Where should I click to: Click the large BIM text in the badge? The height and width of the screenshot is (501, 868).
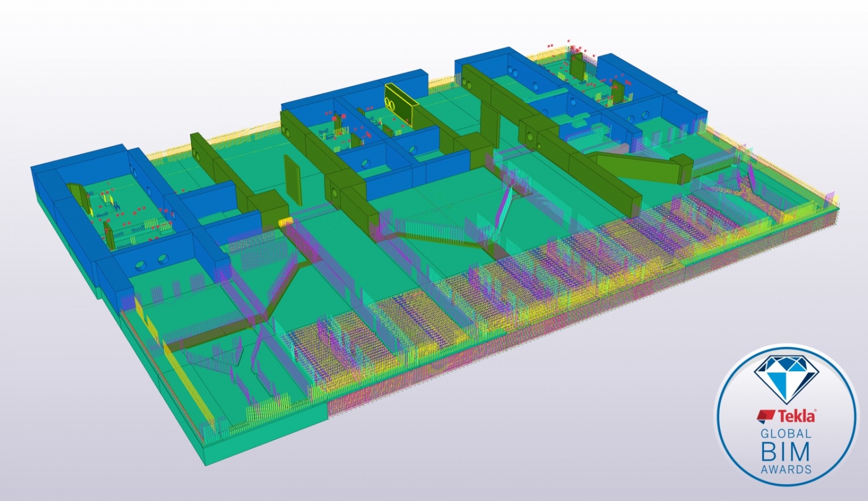point(786,451)
